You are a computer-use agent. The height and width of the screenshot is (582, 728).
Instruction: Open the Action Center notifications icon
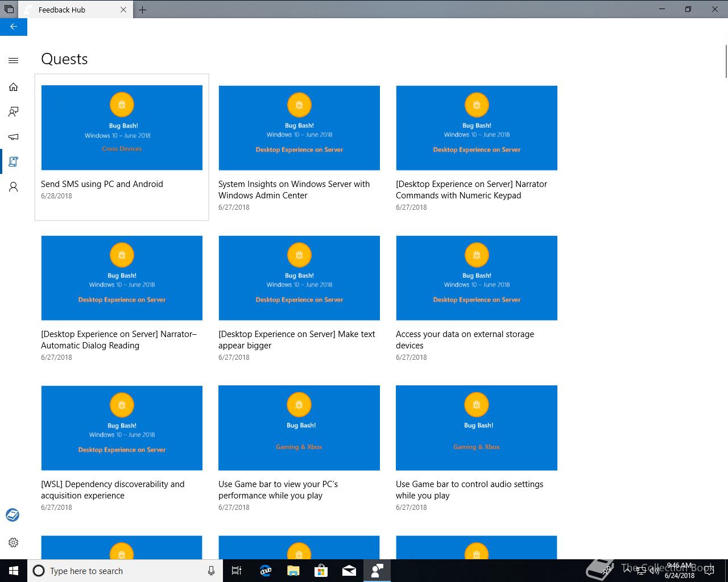point(709,571)
